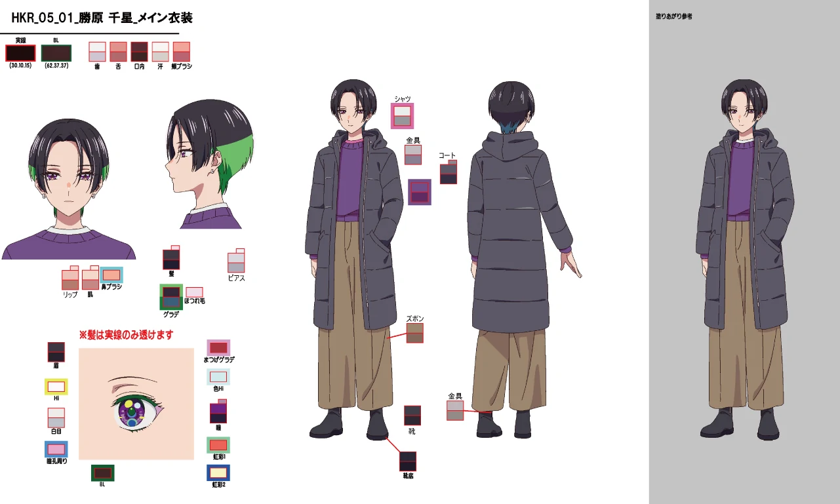
Task: Select the 虹彩1 iris swatch
Action: [218, 445]
